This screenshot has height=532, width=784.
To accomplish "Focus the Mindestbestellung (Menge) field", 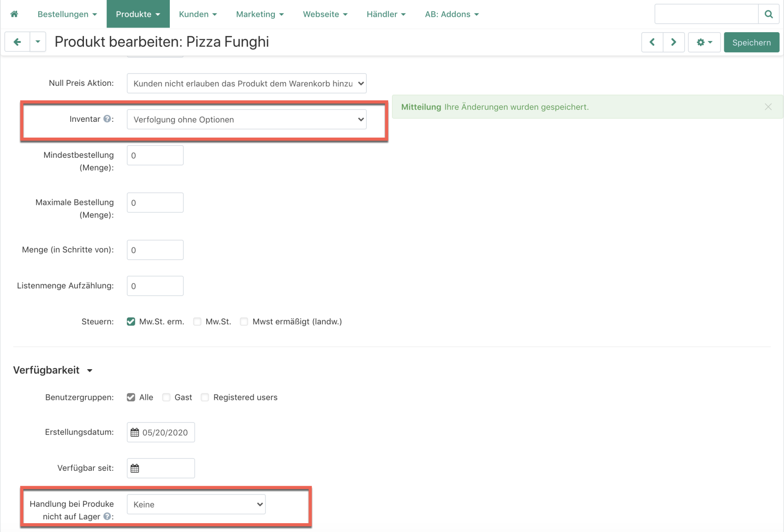I will pyautogui.click(x=155, y=155).
